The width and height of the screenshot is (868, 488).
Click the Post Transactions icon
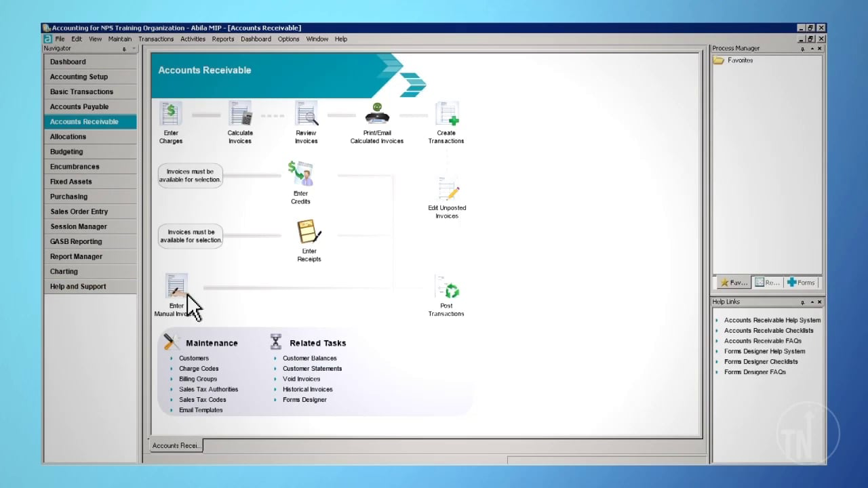click(447, 288)
